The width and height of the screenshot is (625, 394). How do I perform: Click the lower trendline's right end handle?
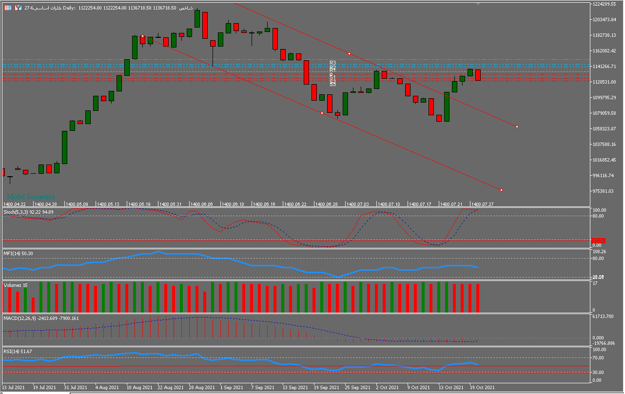501,190
